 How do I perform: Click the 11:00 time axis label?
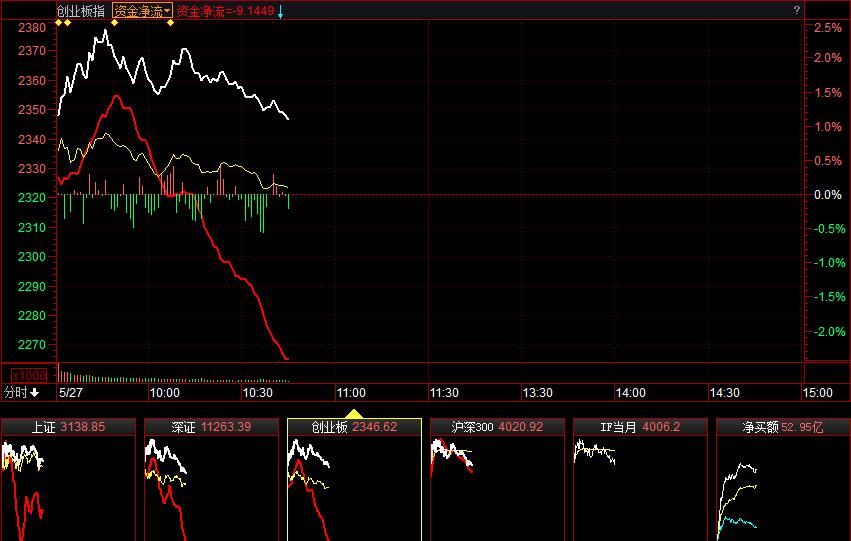coord(350,393)
